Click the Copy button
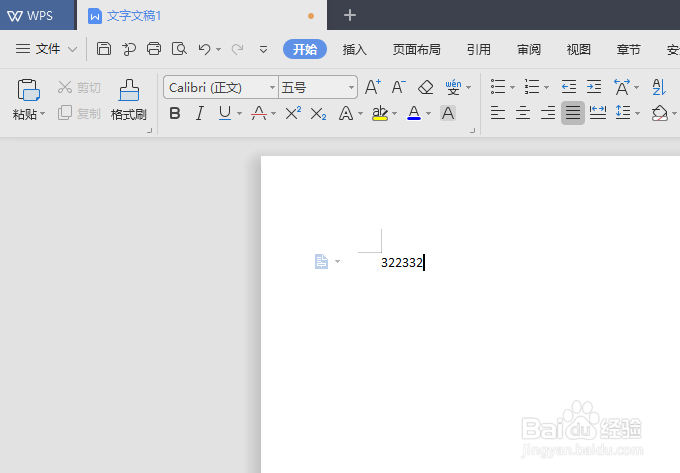Viewport: 680px width, 473px height. (79, 113)
